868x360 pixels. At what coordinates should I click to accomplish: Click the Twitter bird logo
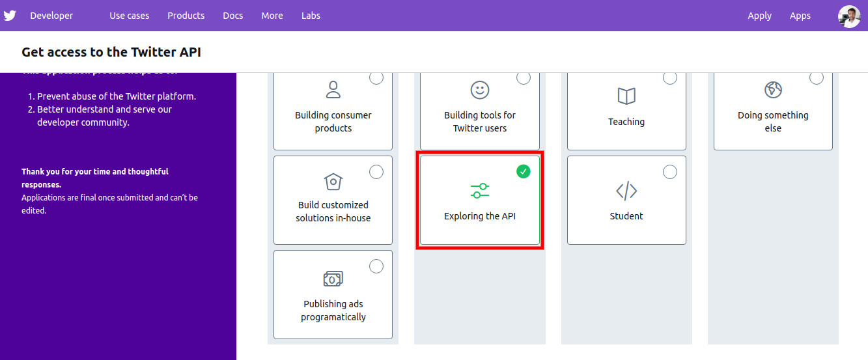tap(10, 16)
